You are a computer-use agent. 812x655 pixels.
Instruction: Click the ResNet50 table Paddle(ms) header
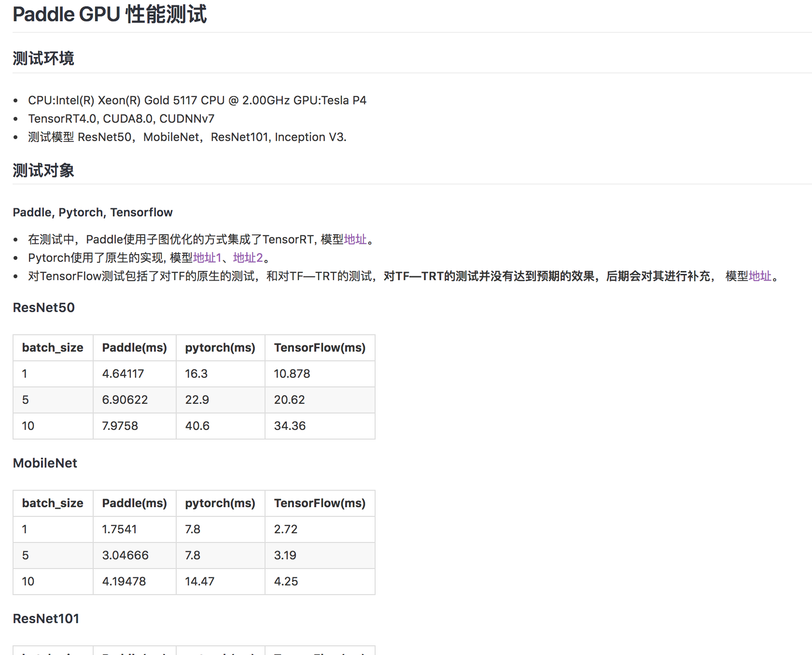(x=135, y=348)
